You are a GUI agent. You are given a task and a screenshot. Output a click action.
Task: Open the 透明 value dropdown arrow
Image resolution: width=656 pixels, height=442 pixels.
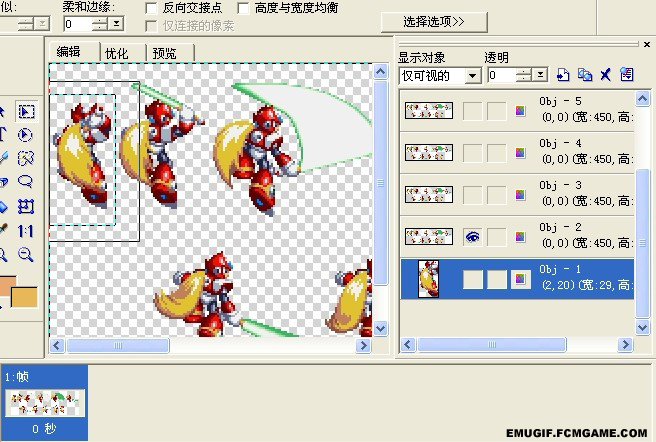click(540, 75)
